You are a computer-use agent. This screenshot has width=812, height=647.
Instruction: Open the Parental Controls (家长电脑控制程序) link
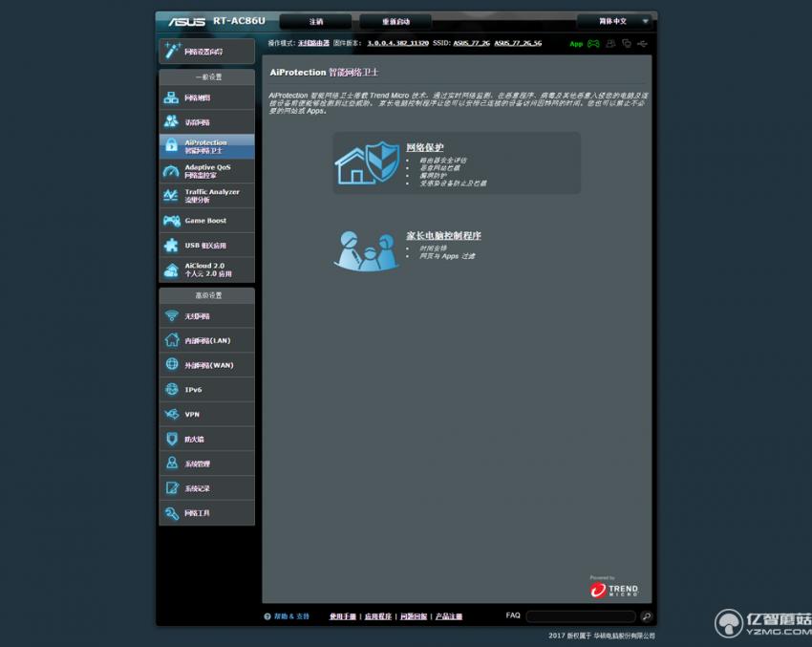click(443, 235)
